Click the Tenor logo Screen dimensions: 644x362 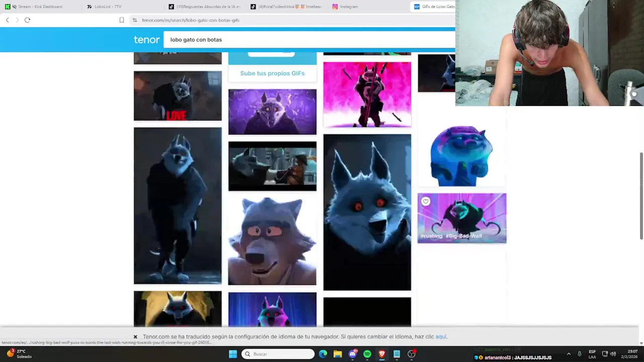(x=146, y=40)
